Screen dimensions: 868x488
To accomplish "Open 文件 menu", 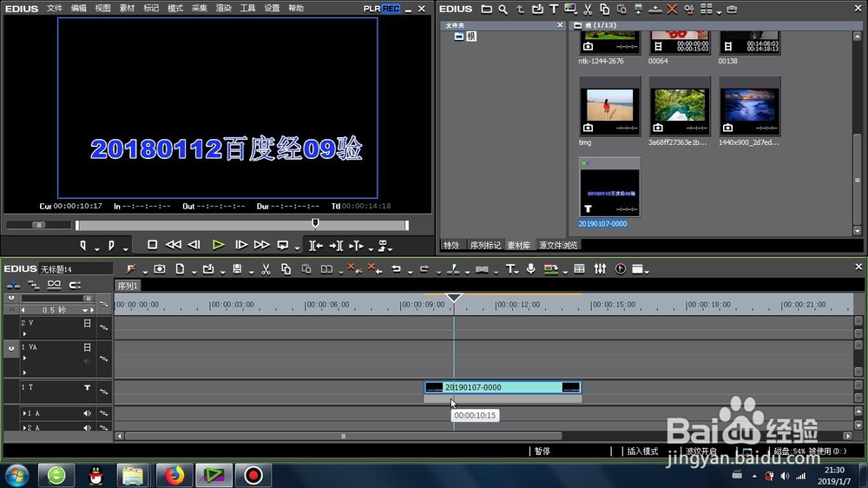I will point(54,9).
